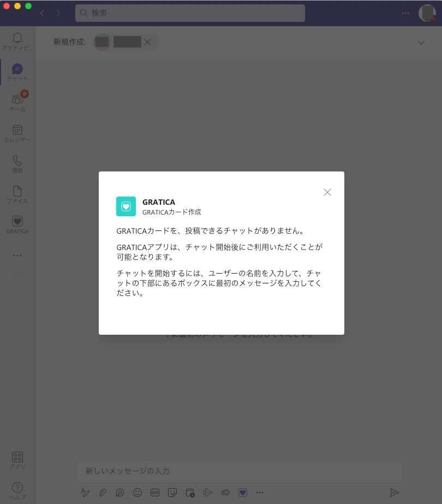Open the ファイル (Files) section
The width and height of the screenshot is (442, 504).
coord(17,194)
